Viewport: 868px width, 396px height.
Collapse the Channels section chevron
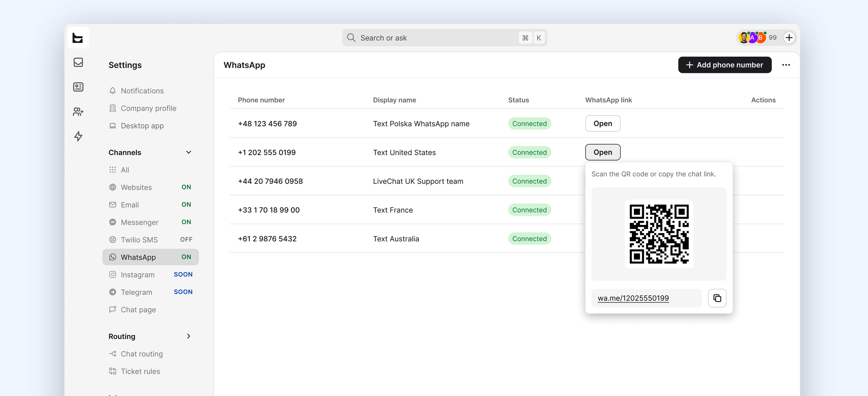click(189, 152)
